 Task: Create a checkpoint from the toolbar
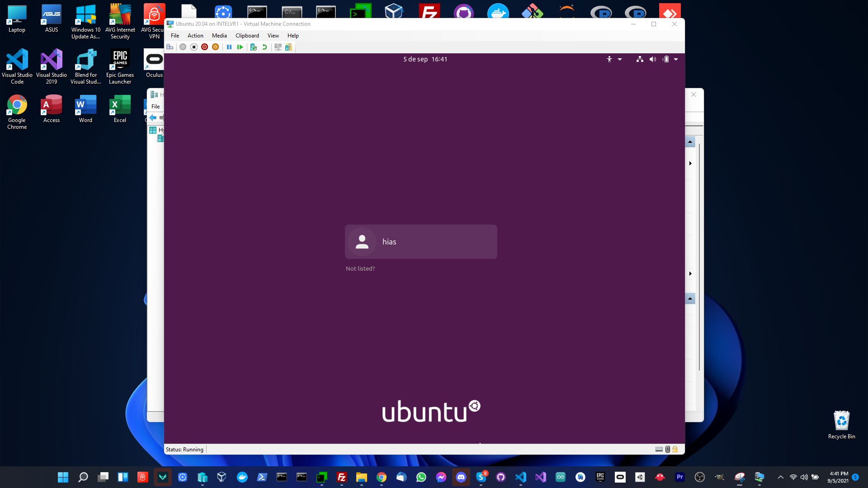254,47
